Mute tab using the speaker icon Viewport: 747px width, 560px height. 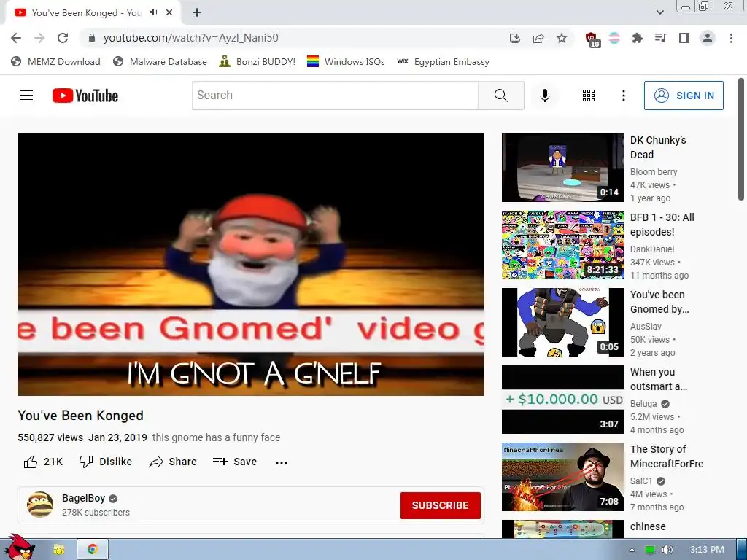(153, 12)
